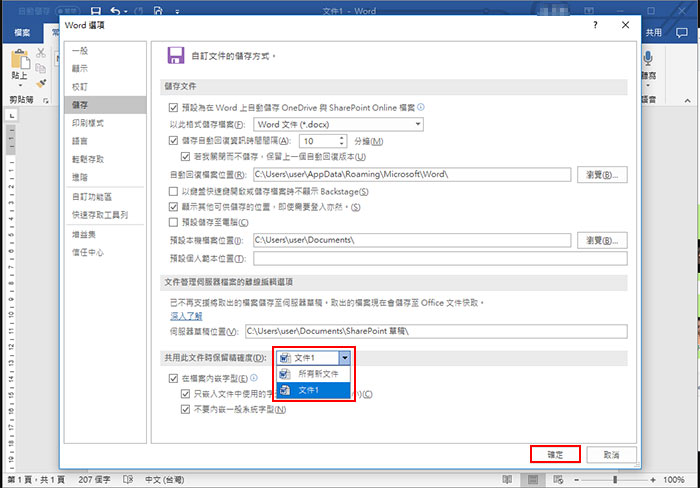Open the 自訂功能區 (Customize Ribbon) category

click(x=105, y=197)
